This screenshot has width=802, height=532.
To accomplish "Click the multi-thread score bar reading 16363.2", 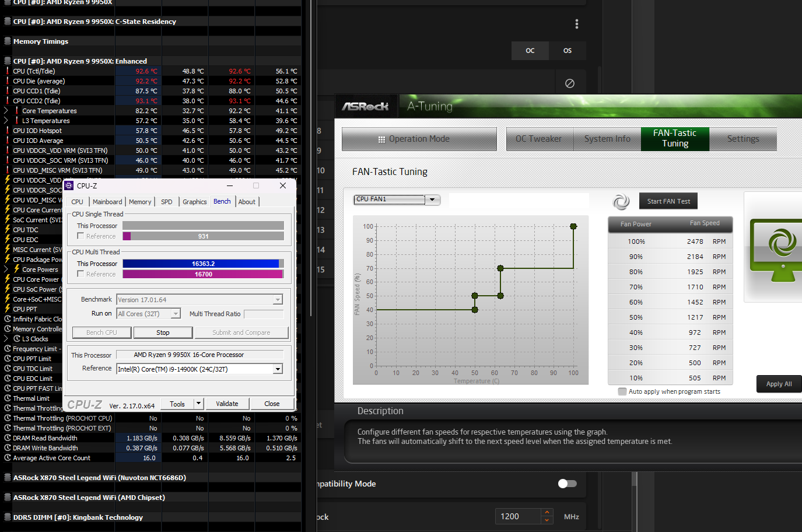I will pyautogui.click(x=204, y=264).
